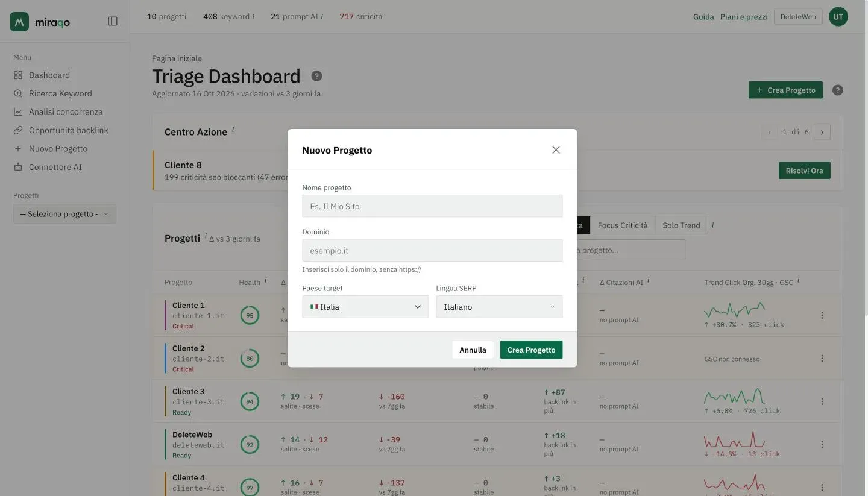The height and width of the screenshot is (496, 868).
Task: Open the three-dot menu for Cliente 1
Action: point(822,315)
